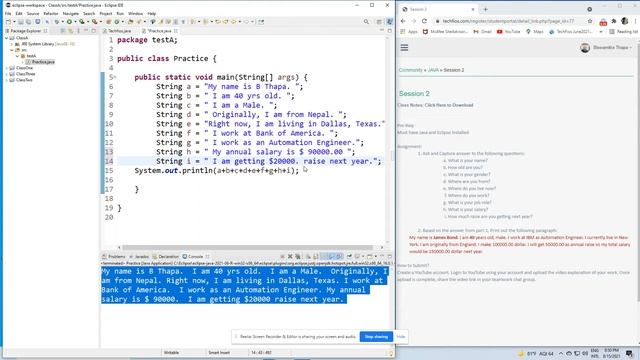Click the volume icon in system tray
The height and width of the screenshot is (360, 640).
584,353
